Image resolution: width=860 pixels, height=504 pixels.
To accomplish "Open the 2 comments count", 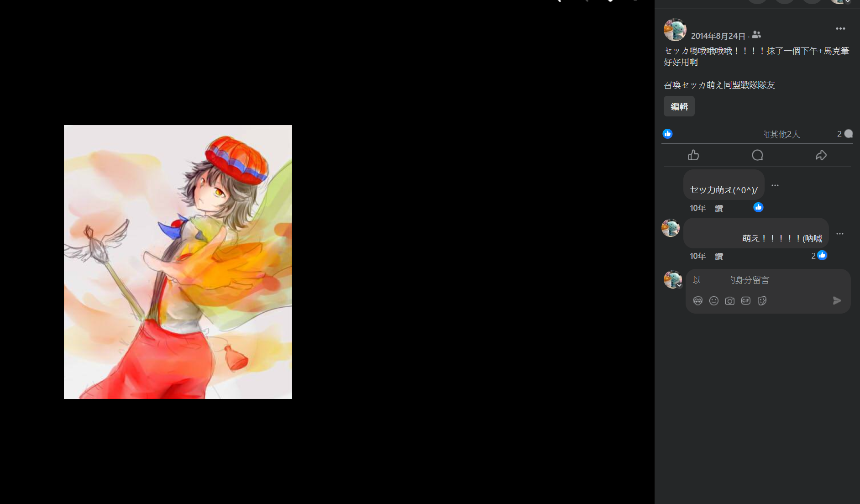I will (x=845, y=134).
